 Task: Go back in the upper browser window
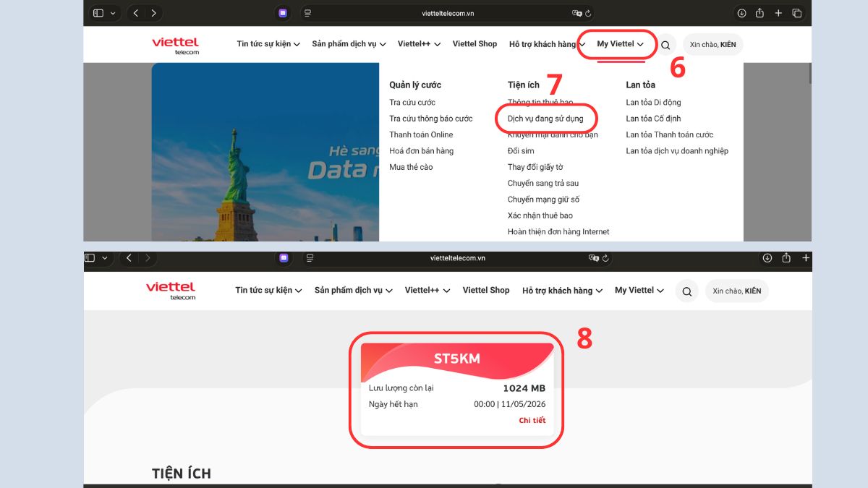click(135, 13)
